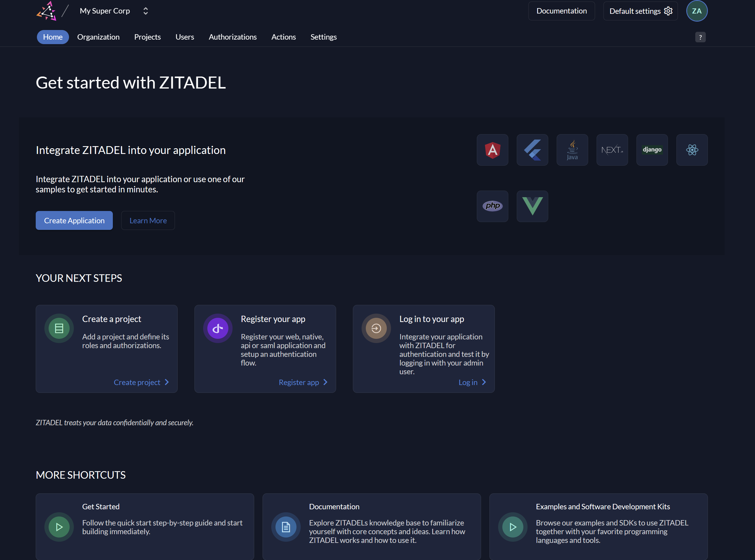The image size is (755, 560).
Task: Click the green Create a project icon
Action: pos(59,328)
